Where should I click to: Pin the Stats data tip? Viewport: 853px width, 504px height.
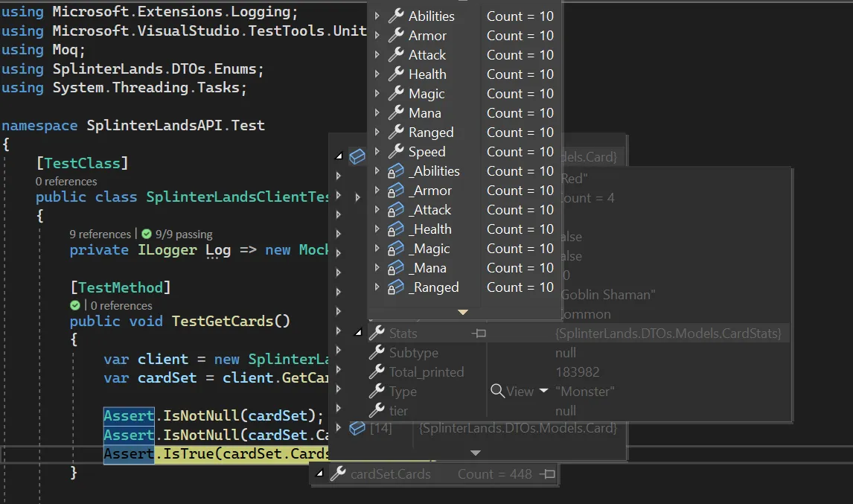(x=479, y=333)
